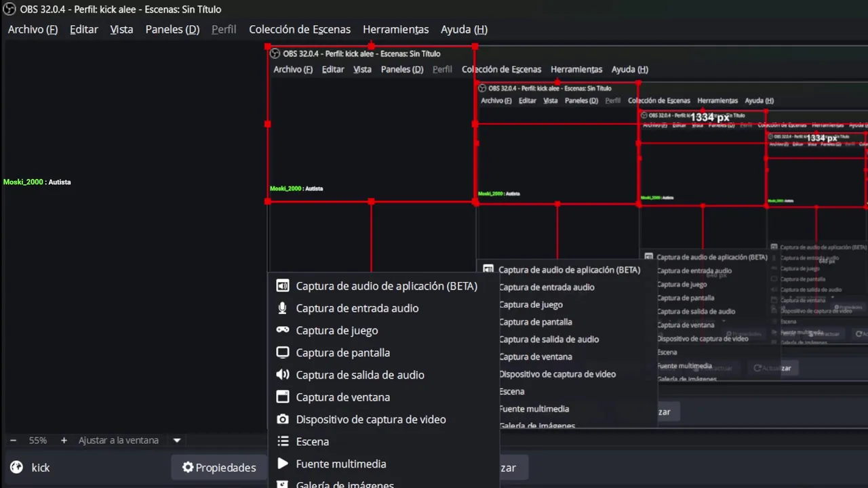868x488 pixels.
Task: Choose 'Galería de imágenes' at the menu bottom
Action: [x=383, y=483]
